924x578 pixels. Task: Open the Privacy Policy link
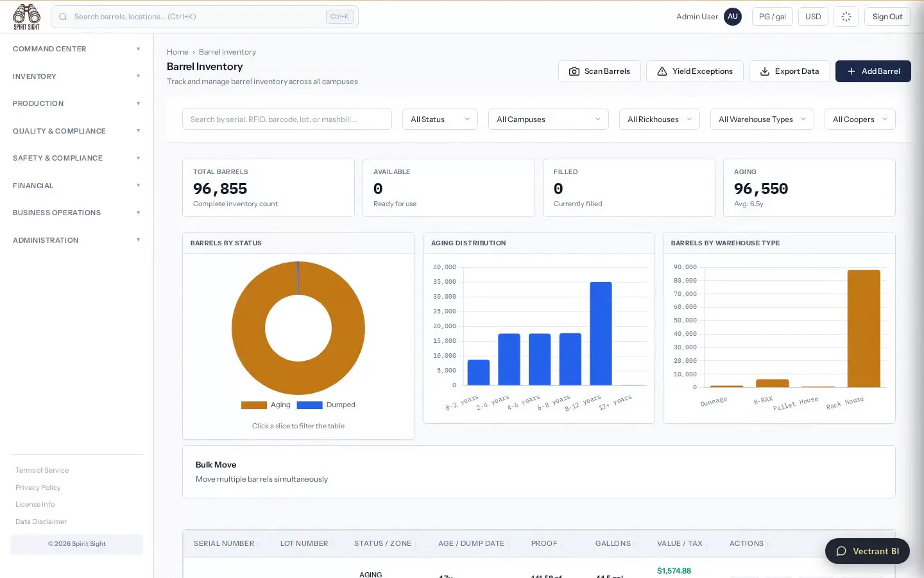(38, 487)
